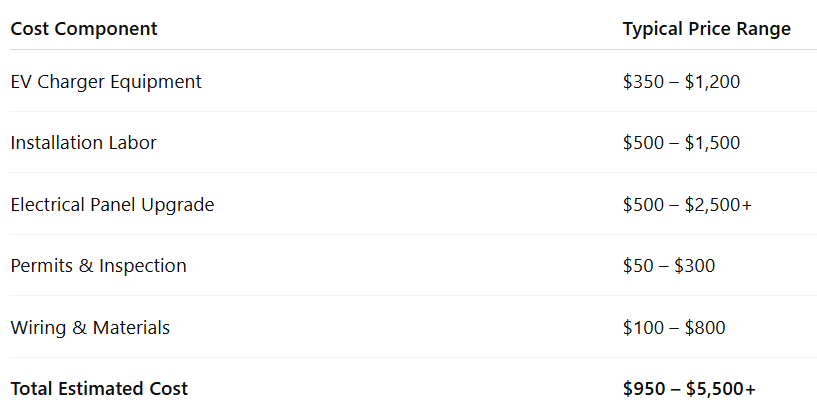
Task: Click the $5,500+ total maximum cost
Action: pos(722,389)
